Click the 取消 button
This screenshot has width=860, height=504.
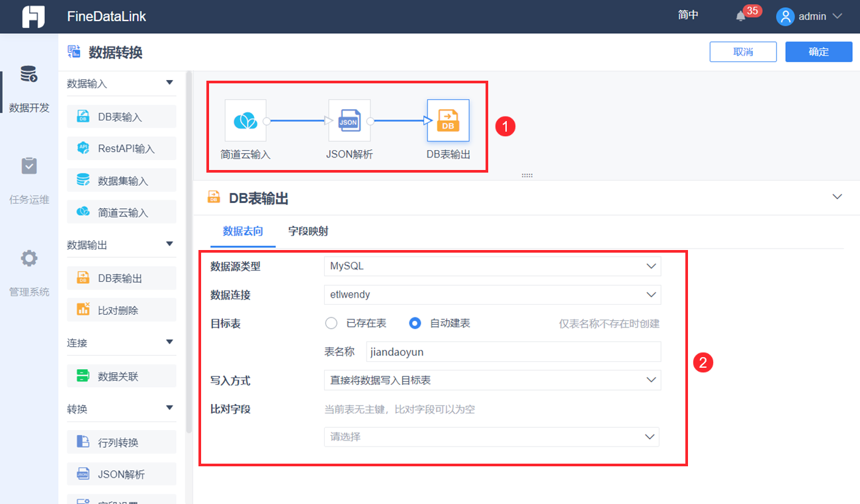(x=743, y=52)
